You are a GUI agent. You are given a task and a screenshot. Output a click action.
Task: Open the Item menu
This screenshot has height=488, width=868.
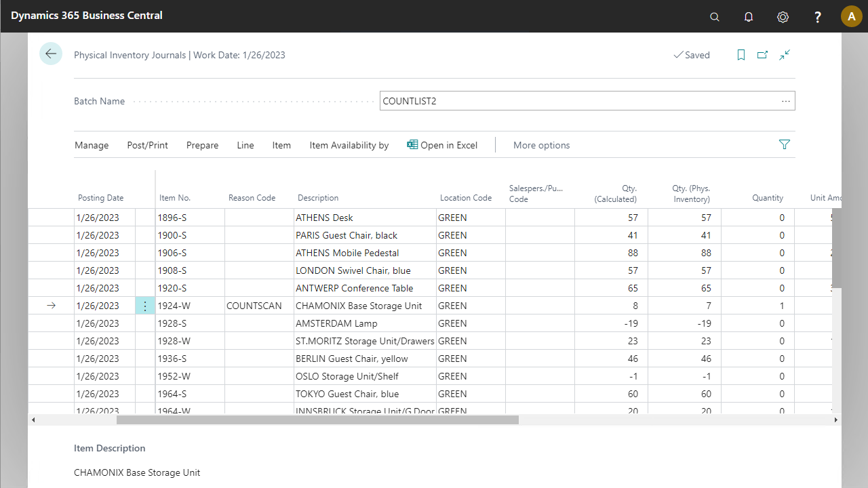(281, 145)
